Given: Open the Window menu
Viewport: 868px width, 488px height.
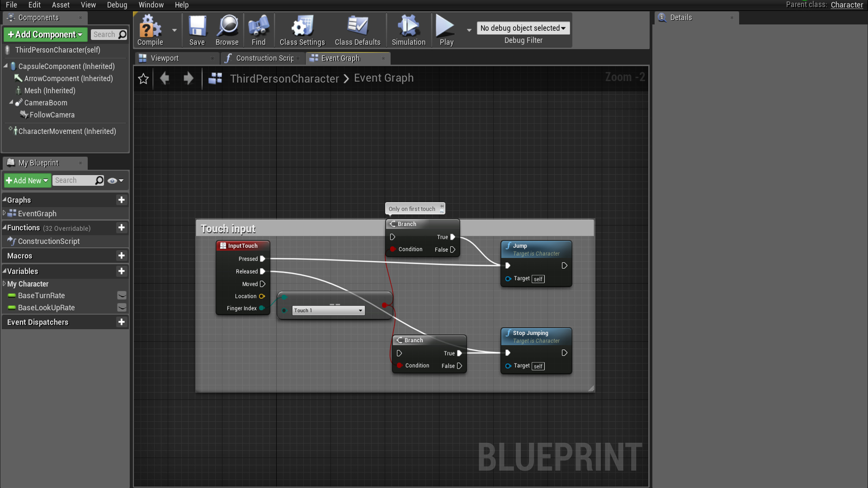Looking at the screenshot, I should (x=151, y=5).
